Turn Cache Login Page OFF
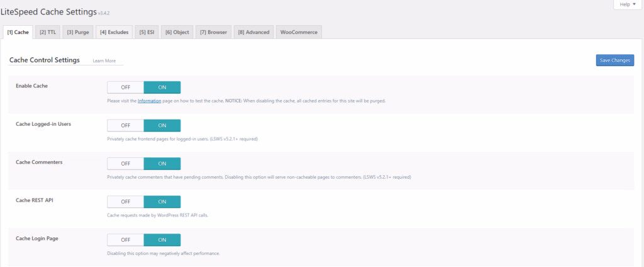Screen dimensions: 644x267 tap(125, 240)
